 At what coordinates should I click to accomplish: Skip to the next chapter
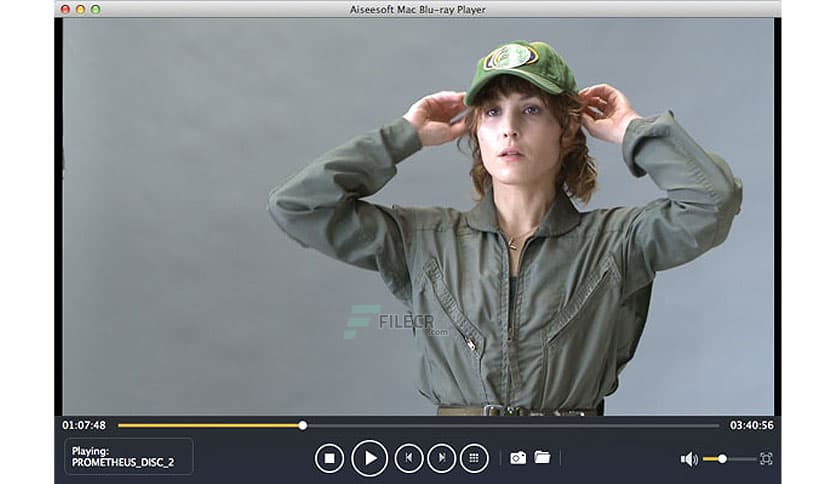coord(441,458)
